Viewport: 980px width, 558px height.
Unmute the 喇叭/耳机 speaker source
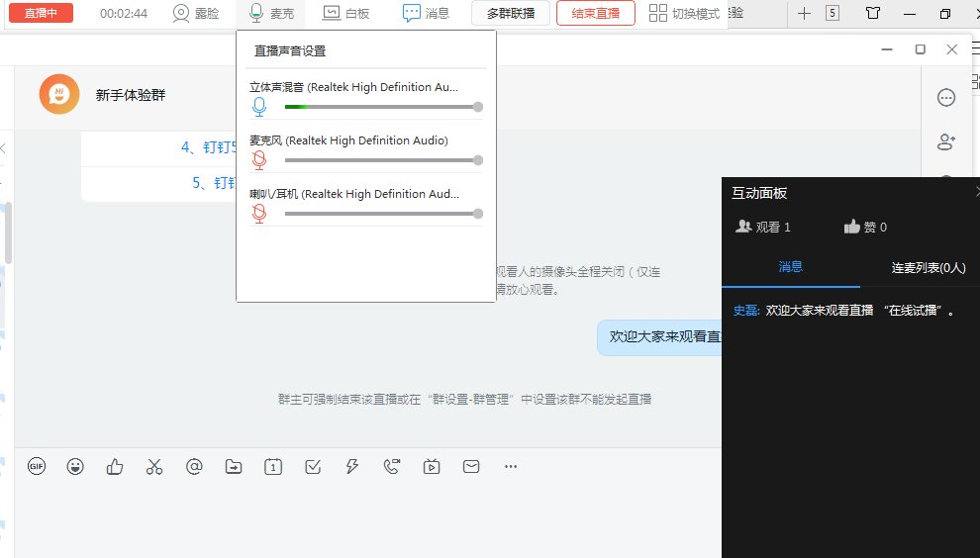pos(259,214)
